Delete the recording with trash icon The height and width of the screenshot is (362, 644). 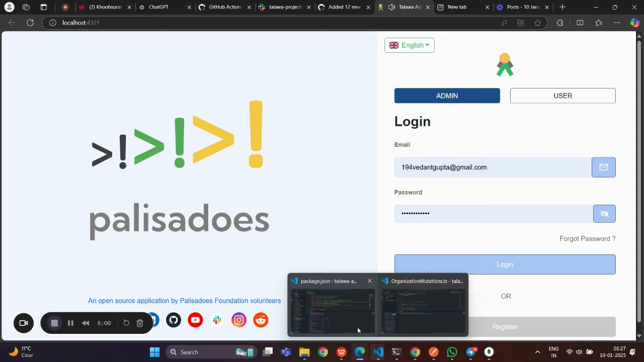140,323
